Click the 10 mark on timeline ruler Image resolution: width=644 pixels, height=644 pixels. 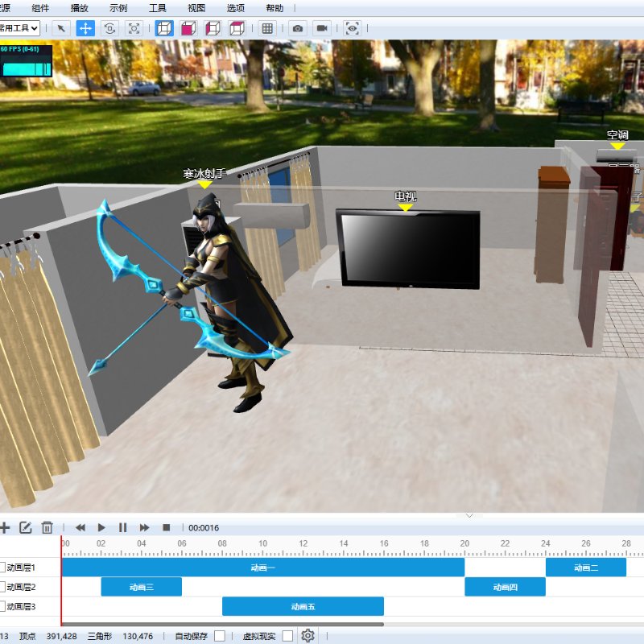point(263,543)
